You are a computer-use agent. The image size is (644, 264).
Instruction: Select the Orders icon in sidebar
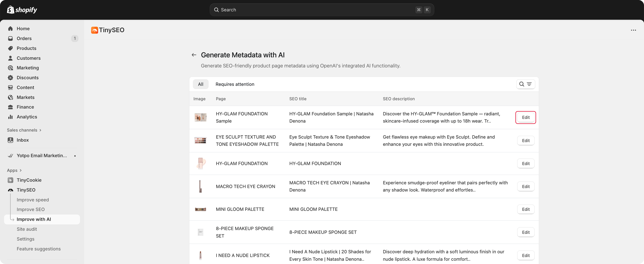coord(10,39)
